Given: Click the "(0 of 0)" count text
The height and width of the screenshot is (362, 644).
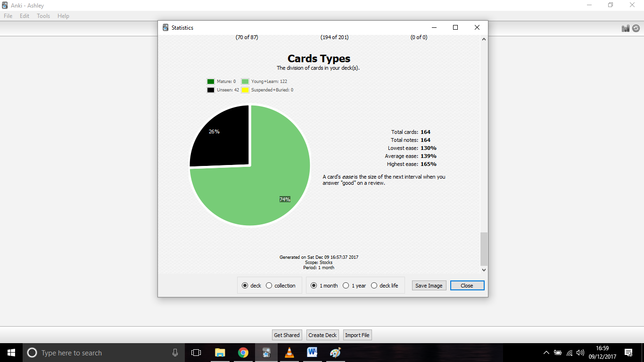Looking at the screenshot, I should [x=419, y=37].
